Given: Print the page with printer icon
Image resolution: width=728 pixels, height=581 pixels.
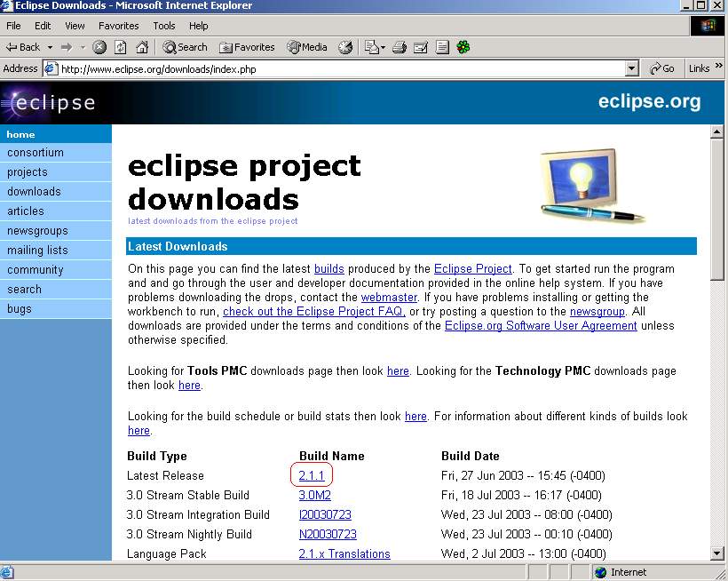Looking at the screenshot, I should [x=400, y=47].
